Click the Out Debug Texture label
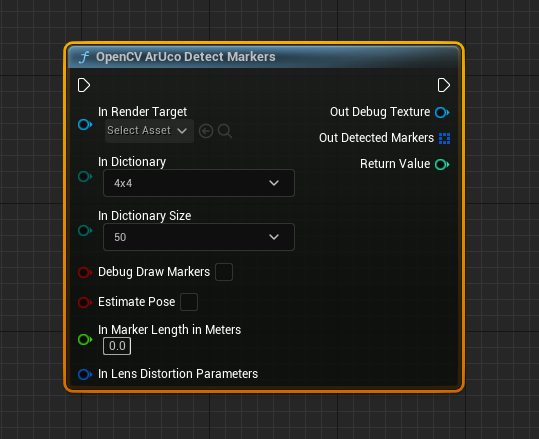 (x=380, y=112)
